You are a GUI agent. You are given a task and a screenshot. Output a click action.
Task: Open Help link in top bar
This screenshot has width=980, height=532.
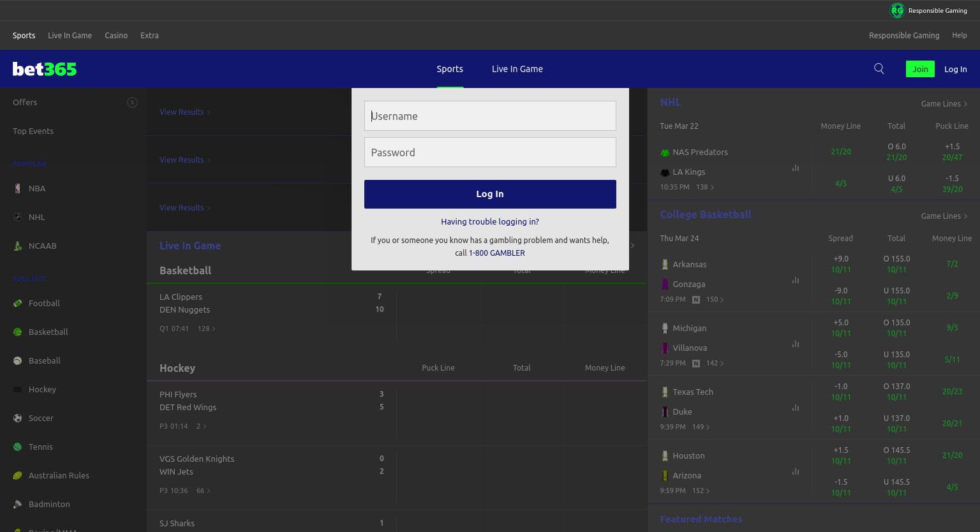(960, 35)
